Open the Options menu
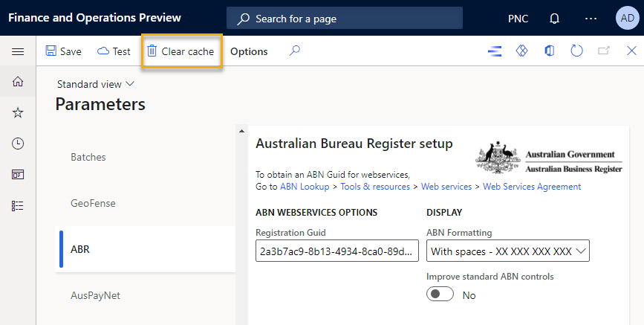The image size is (644, 325). [249, 51]
